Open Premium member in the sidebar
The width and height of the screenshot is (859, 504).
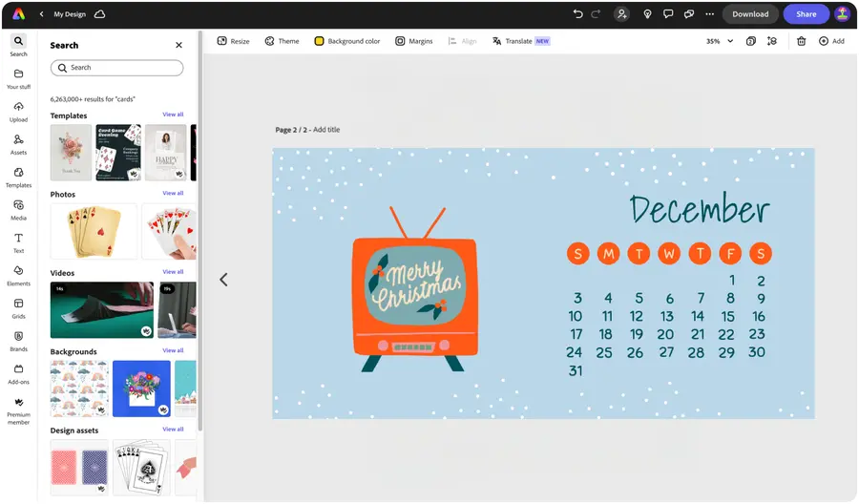pos(19,410)
